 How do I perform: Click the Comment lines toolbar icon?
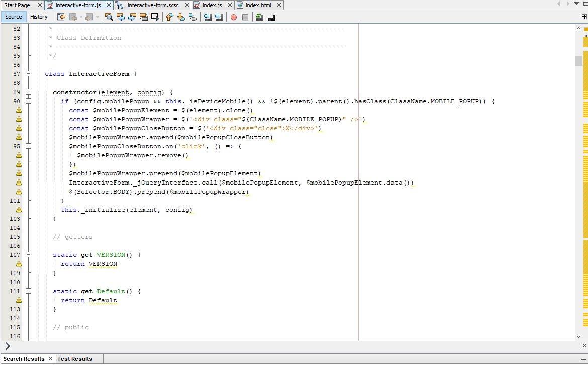click(259, 17)
